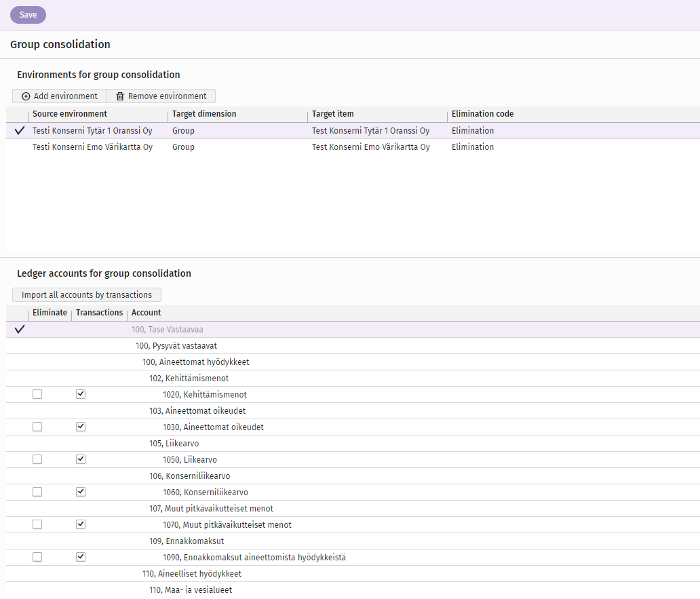Click the Elimination code column header
The height and width of the screenshot is (599, 700).
[x=482, y=114]
